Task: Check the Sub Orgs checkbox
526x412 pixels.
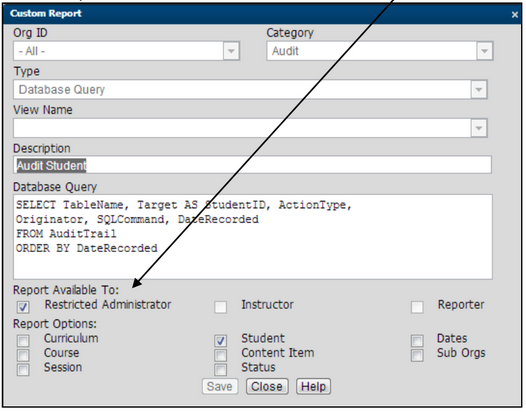Action: 417,355
